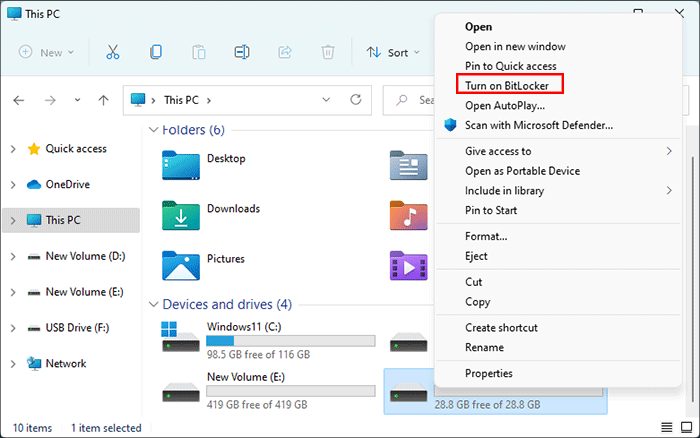Click This PC in the address path
The height and width of the screenshot is (438, 700).
click(x=181, y=100)
